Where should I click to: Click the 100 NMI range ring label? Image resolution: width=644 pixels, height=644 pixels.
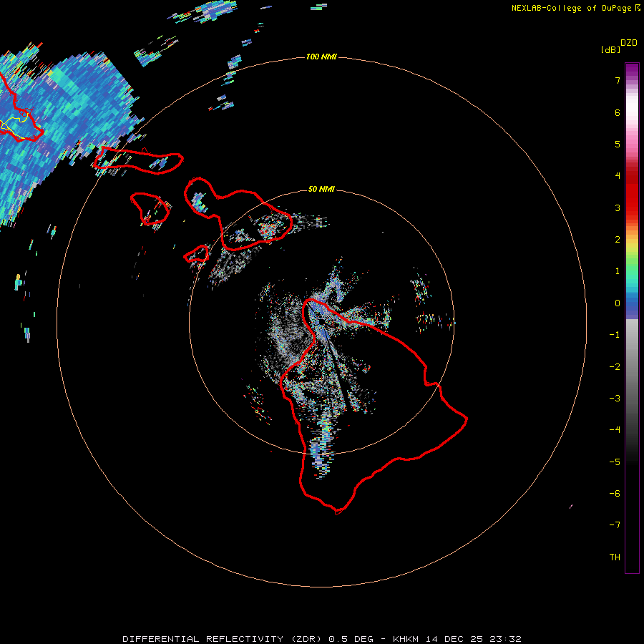[321, 57]
